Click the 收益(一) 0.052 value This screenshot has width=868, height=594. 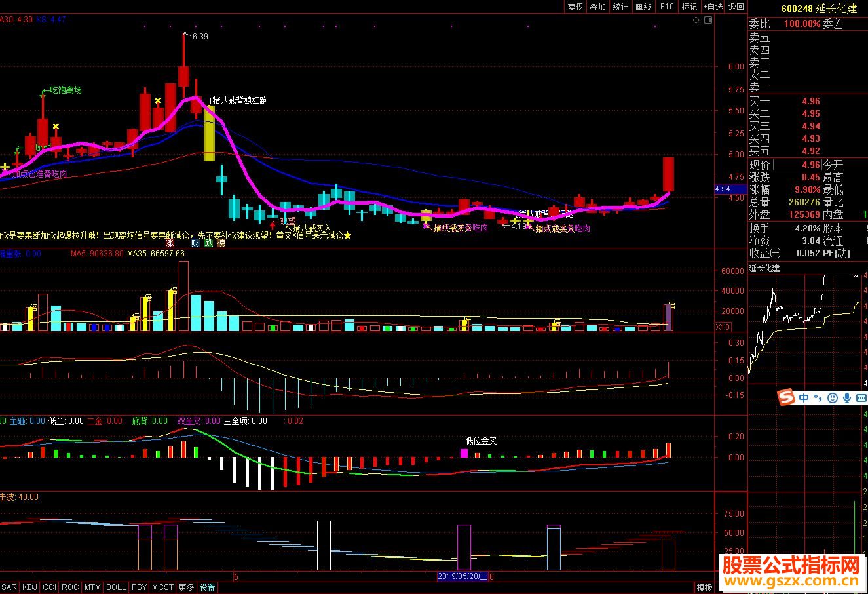(x=808, y=254)
